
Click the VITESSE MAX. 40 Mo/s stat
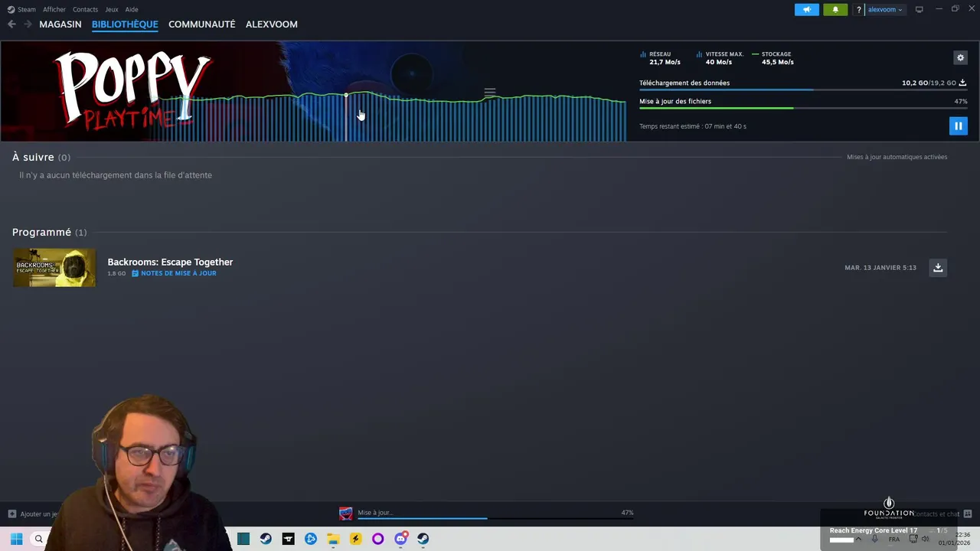(720, 58)
